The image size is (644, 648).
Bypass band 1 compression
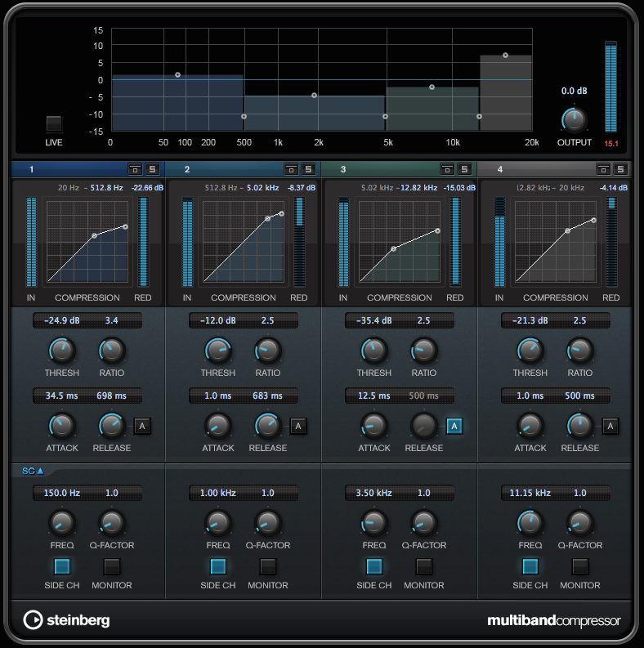(135, 169)
